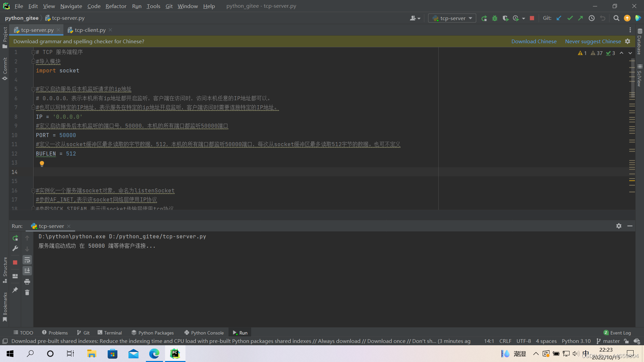Start debugging with the bug icon

click(495, 18)
